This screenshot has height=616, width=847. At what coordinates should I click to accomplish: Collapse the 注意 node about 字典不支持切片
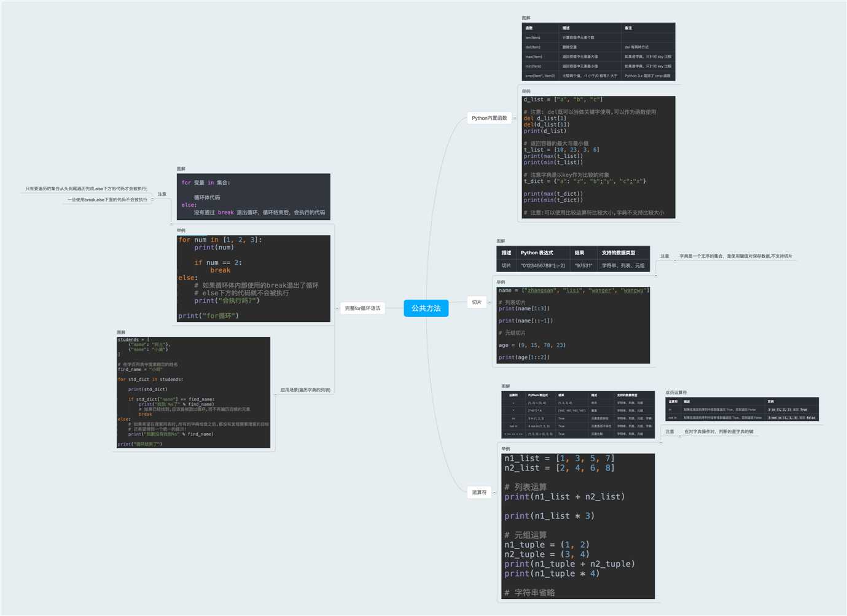point(675,261)
